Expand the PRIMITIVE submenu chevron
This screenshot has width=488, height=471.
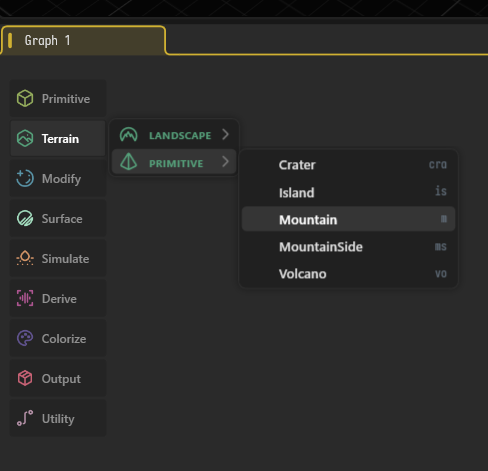[x=226, y=162]
